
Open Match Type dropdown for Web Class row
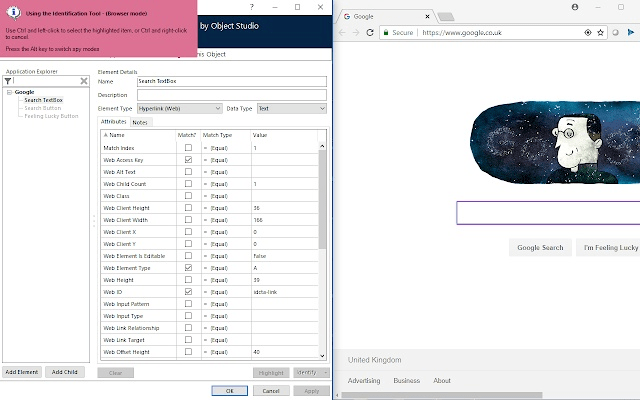coord(225,196)
